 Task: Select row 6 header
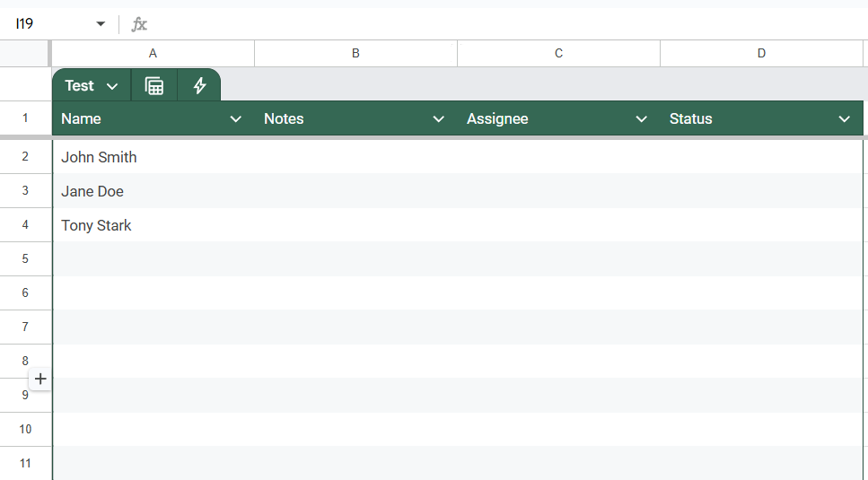(25, 293)
